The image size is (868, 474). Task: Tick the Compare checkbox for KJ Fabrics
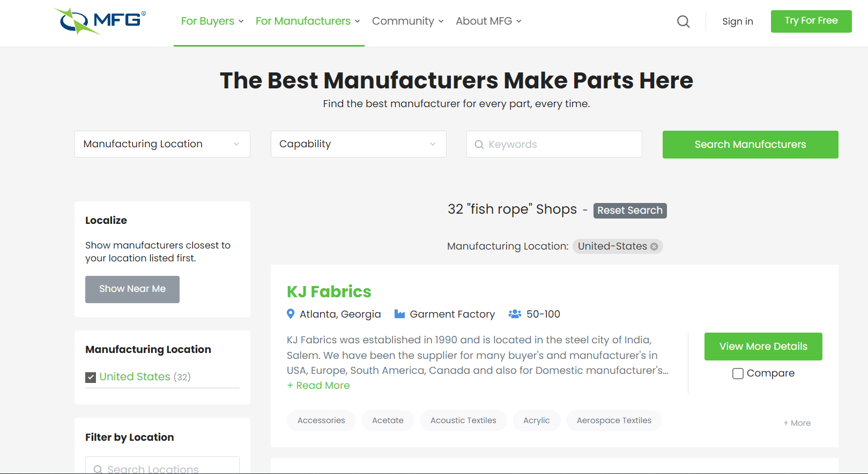click(x=738, y=373)
